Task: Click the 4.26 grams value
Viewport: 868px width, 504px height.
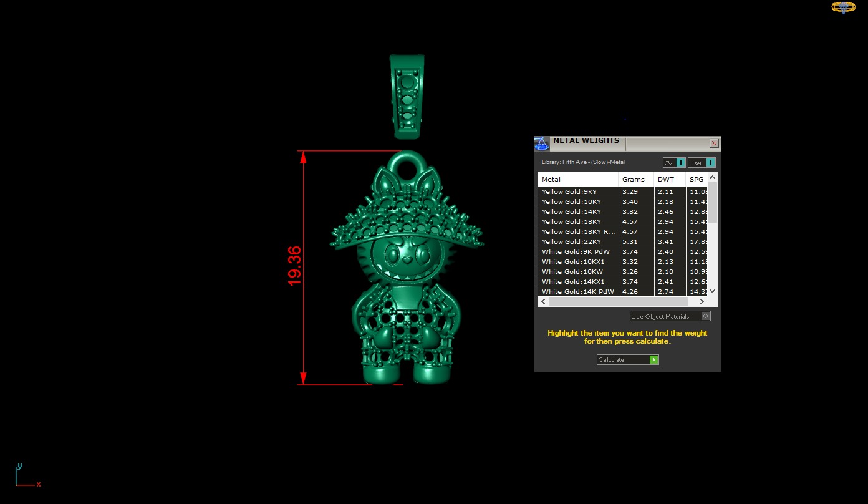Action: [x=630, y=292]
